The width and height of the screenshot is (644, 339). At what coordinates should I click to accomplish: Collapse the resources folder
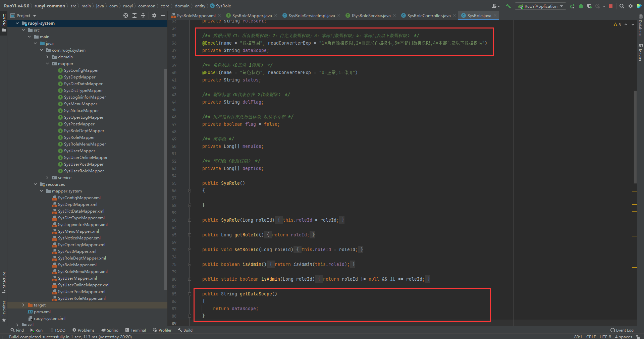pyautogui.click(x=36, y=184)
